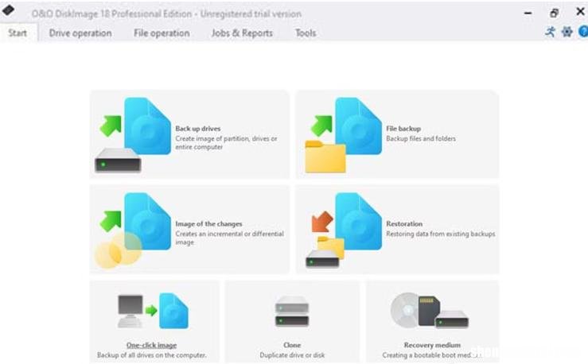Click the File backup folder icon
588x364 pixels.
coord(325,157)
